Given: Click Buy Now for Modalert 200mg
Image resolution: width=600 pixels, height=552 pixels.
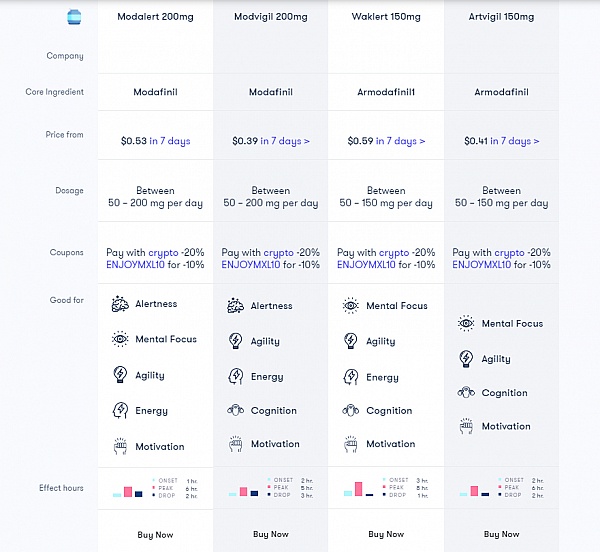Looking at the screenshot, I should [155, 535].
